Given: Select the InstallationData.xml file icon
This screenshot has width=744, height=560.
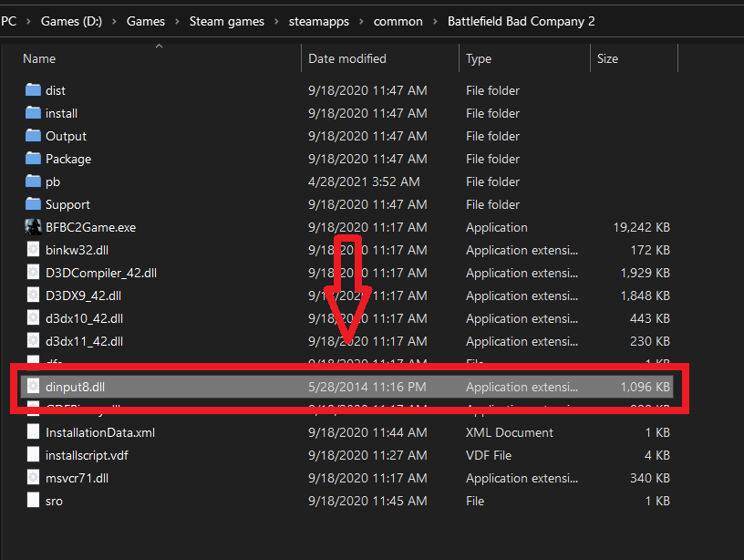Looking at the screenshot, I should (x=33, y=432).
